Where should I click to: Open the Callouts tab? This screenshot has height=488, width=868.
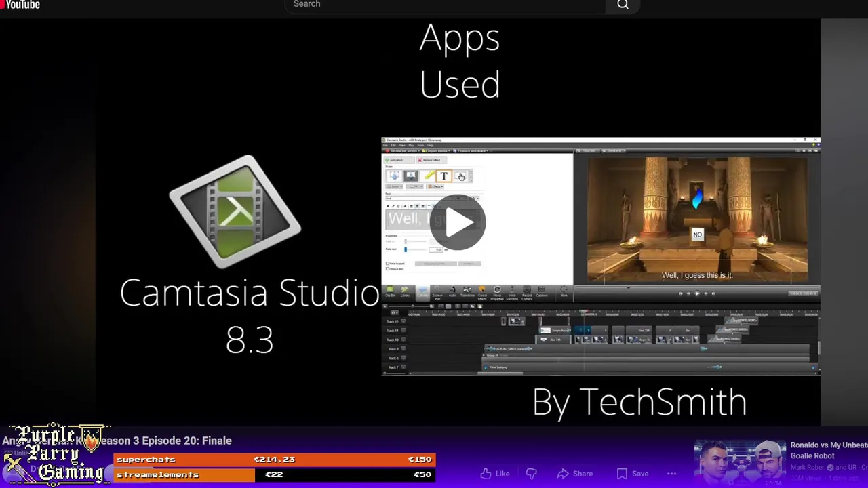coord(422,293)
